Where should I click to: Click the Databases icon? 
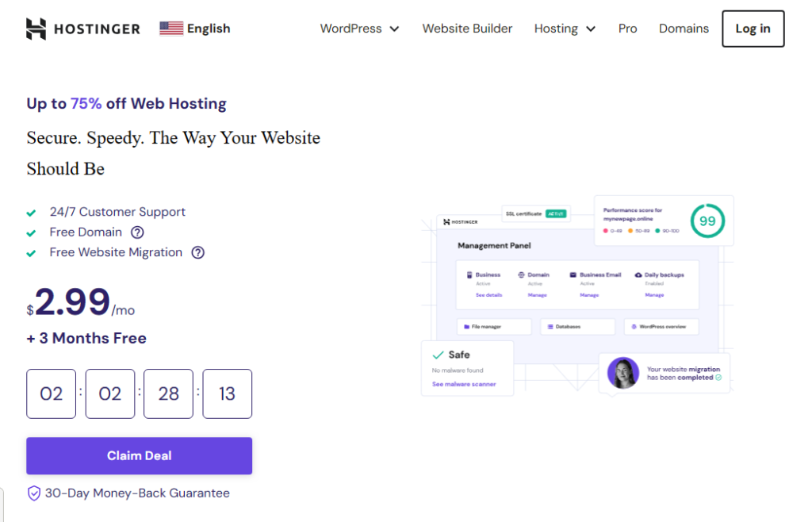(550, 326)
